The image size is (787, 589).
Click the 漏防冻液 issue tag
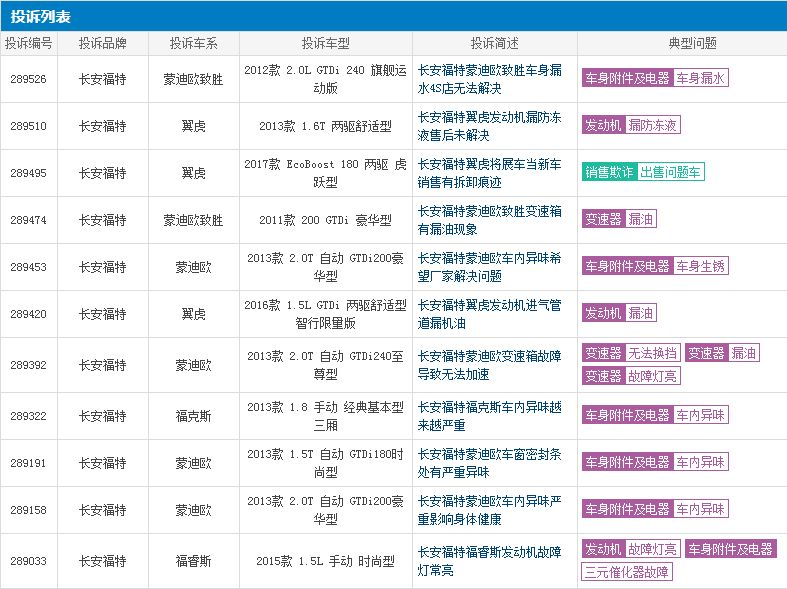[x=653, y=125]
